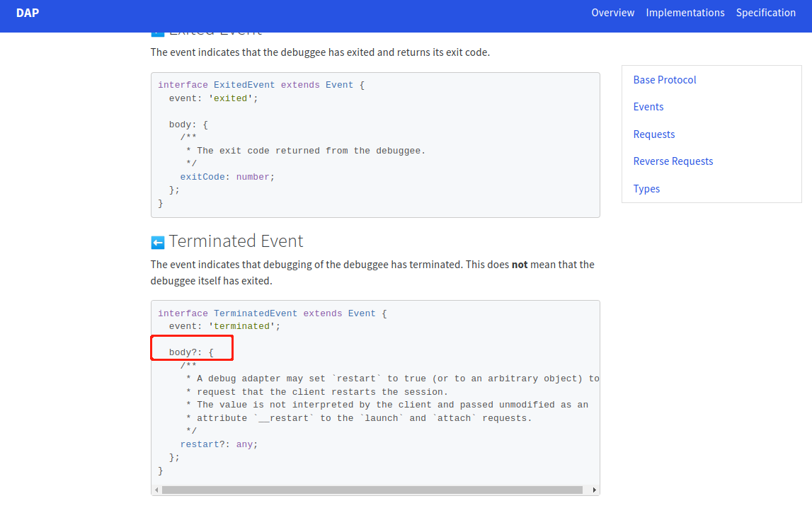Click the DAP logo to go home
Image resolution: width=812 pixels, height=508 pixels.
tap(27, 12)
